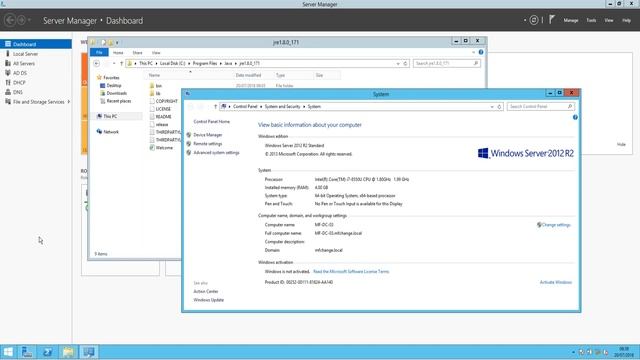
Task: Click the AD DS icon in sidebar
Action: click(8, 73)
